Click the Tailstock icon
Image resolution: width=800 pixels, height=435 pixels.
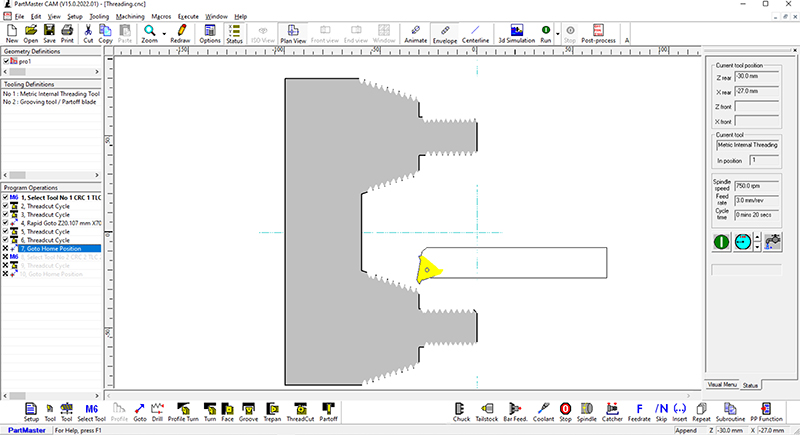(x=487, y=411)
